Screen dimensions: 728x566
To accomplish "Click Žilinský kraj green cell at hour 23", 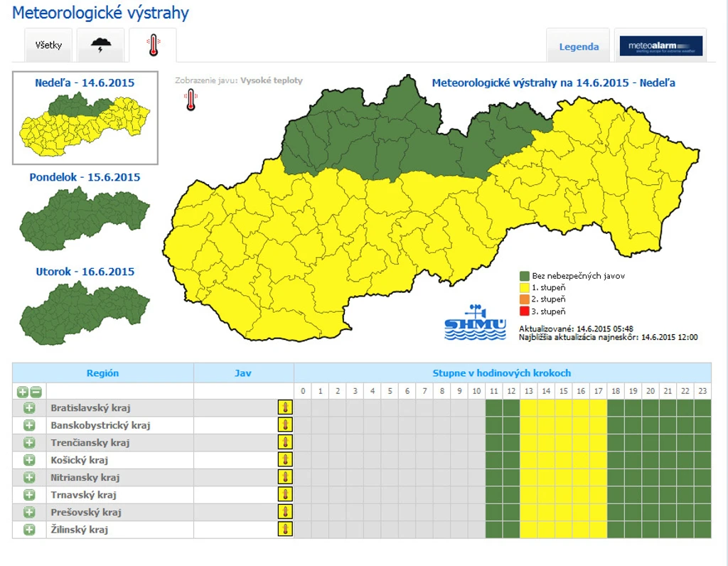I will (702, 529).
